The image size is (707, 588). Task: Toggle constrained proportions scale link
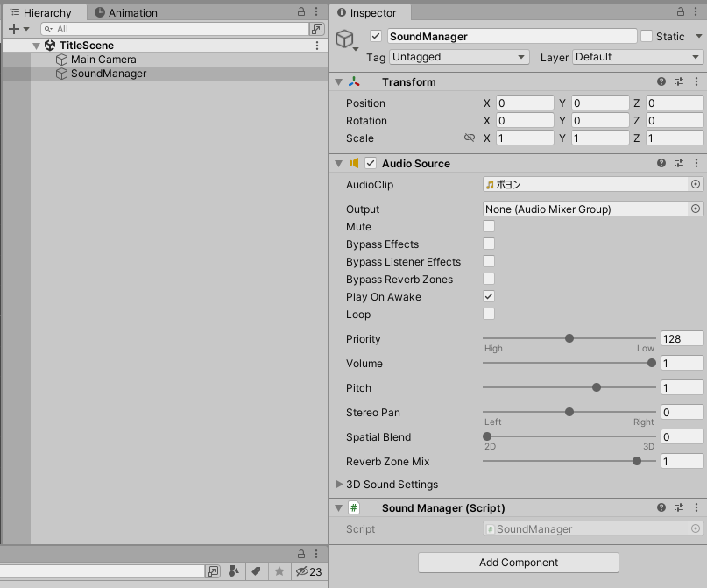click(x=470, y=138)
